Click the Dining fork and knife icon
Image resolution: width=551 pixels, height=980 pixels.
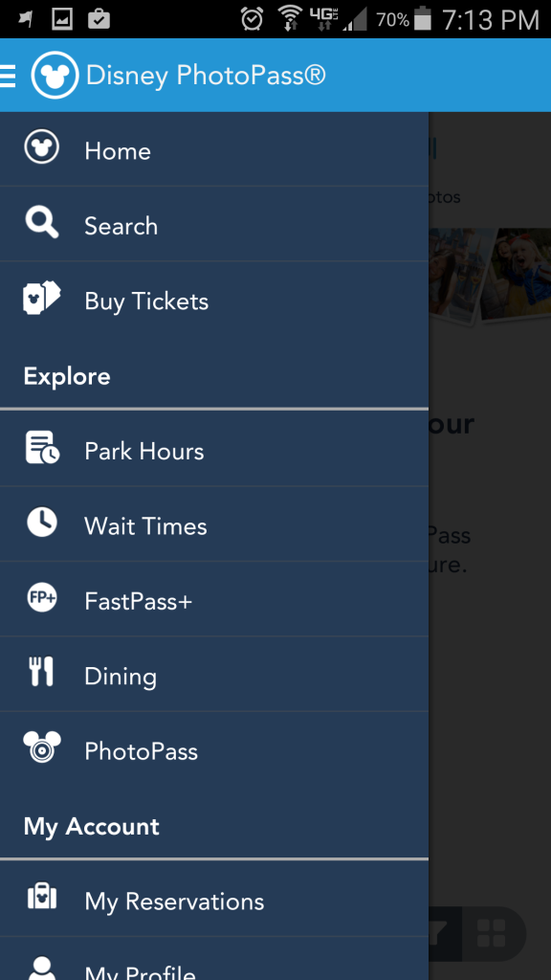42,672
